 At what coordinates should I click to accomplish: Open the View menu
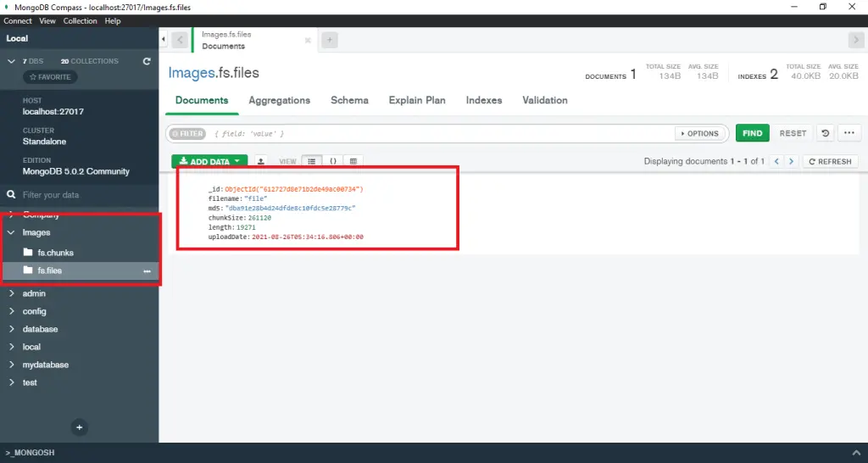coord(47,21)
